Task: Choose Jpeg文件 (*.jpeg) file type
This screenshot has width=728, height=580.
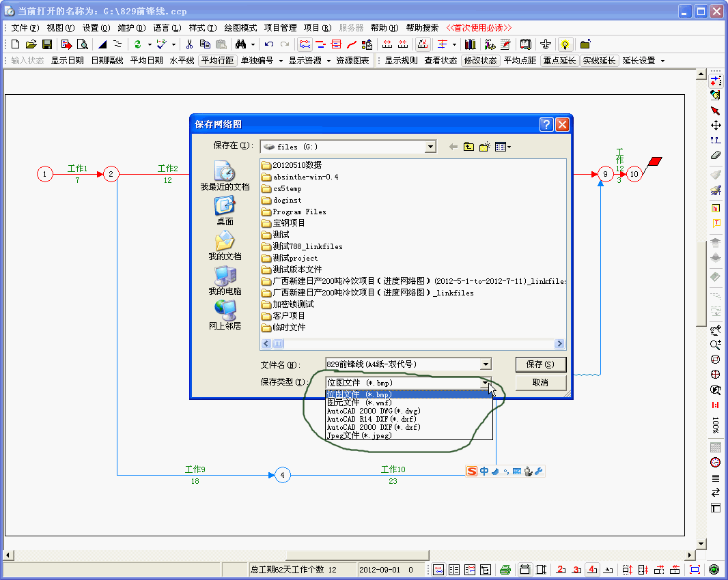Action: pos(408,436)
